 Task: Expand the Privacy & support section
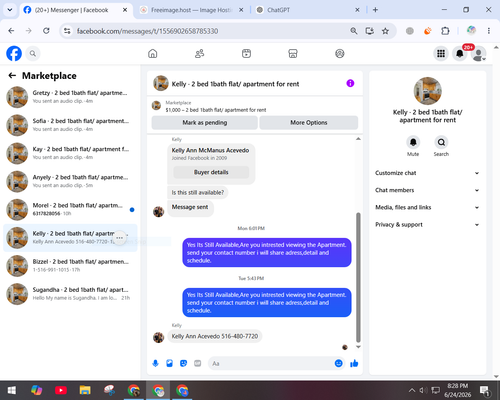[428, 225]
